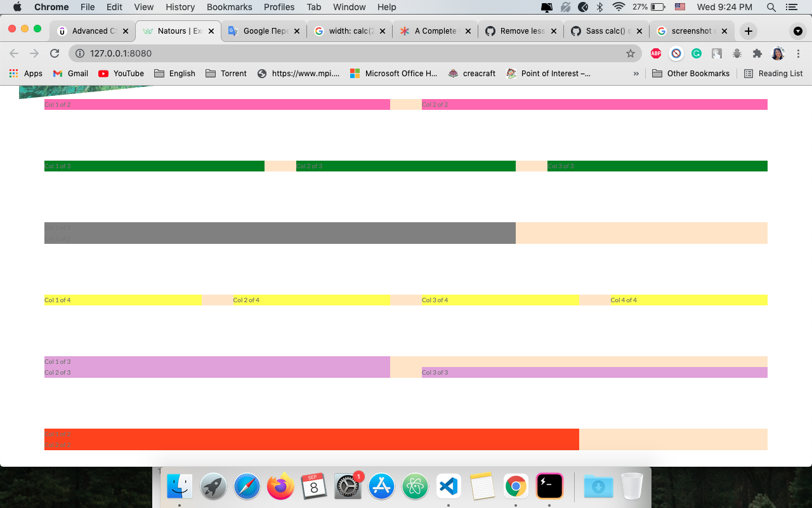Viewport: 812px width, 508px height.
Task: Expand the hidden bookmarks overflow chevron
Action: 636,73
